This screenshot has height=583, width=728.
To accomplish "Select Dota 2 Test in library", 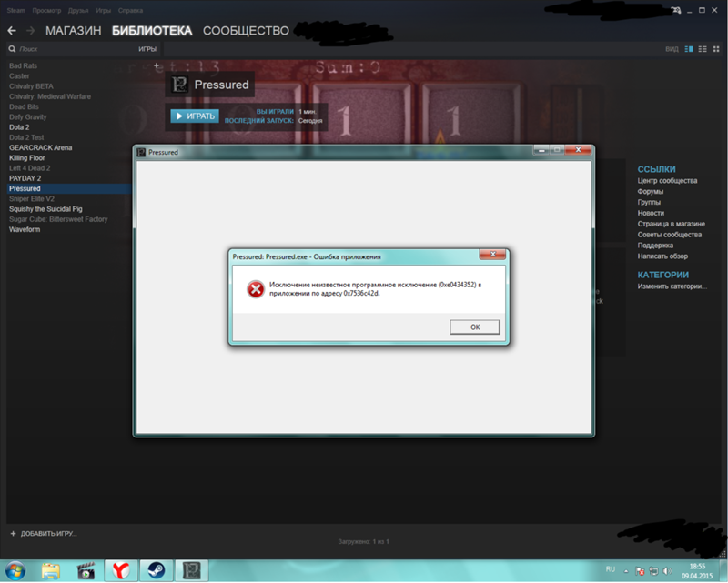I will coord(26,137).
